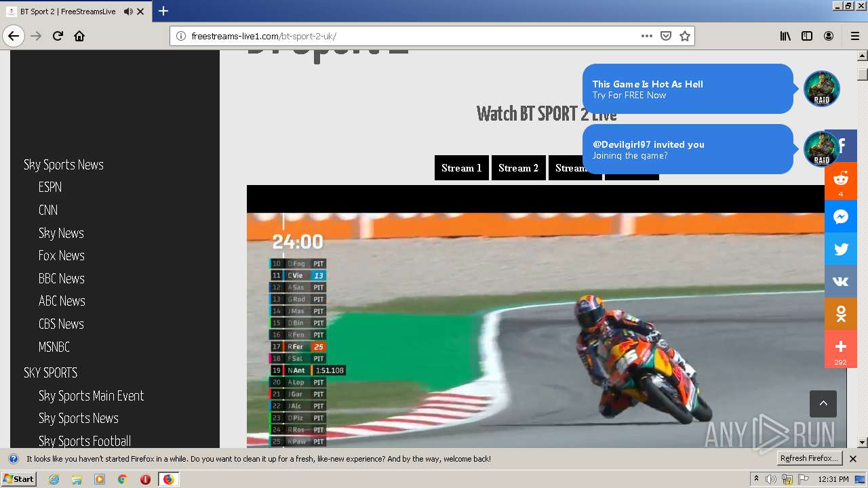Open BBC News channel link
Viewport: 868px width, 488px height.
pos(62,279)
